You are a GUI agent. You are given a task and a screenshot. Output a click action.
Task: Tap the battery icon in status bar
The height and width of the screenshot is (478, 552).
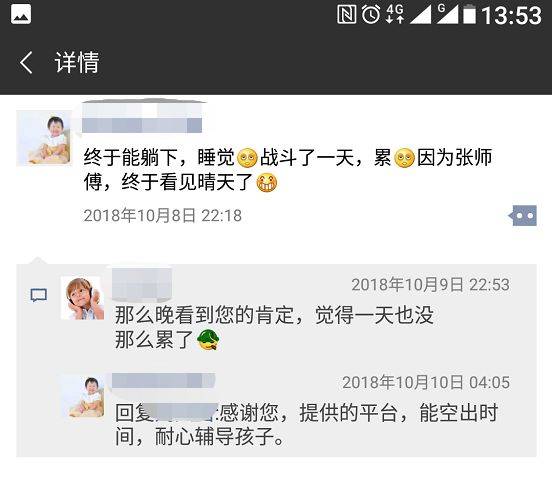[x=469, y=15]
